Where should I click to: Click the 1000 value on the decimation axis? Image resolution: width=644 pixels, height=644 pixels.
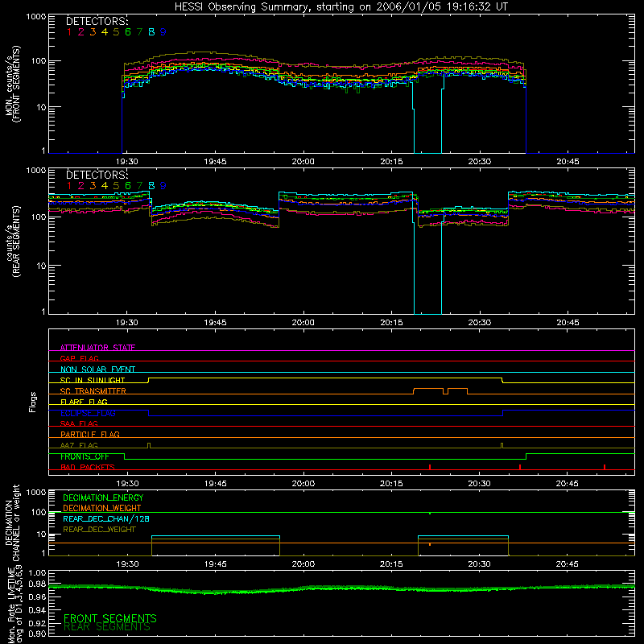tap(36, 493)
